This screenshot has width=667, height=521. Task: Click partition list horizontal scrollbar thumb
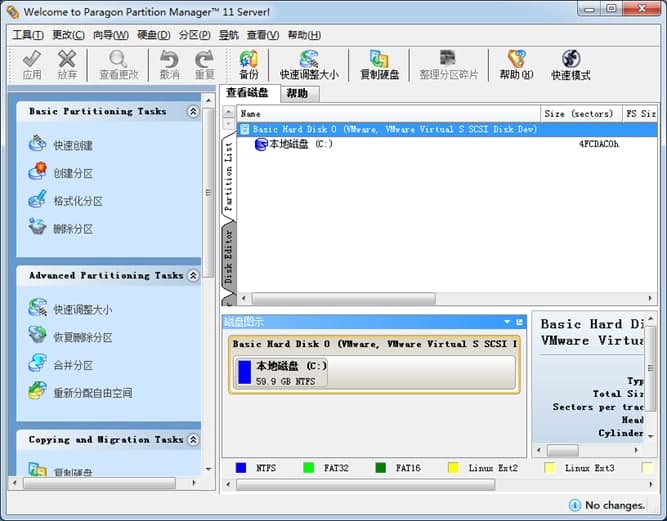click(x=344, y=298)
